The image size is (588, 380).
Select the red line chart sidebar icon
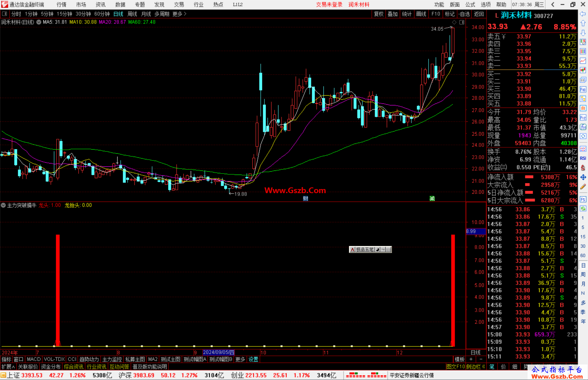(x=583, y=61)
